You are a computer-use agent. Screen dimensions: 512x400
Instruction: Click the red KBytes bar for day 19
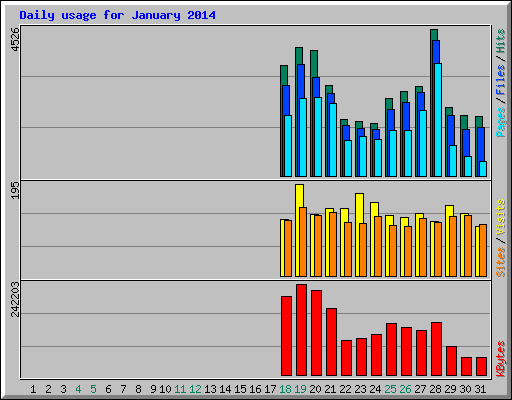[301, 330]
